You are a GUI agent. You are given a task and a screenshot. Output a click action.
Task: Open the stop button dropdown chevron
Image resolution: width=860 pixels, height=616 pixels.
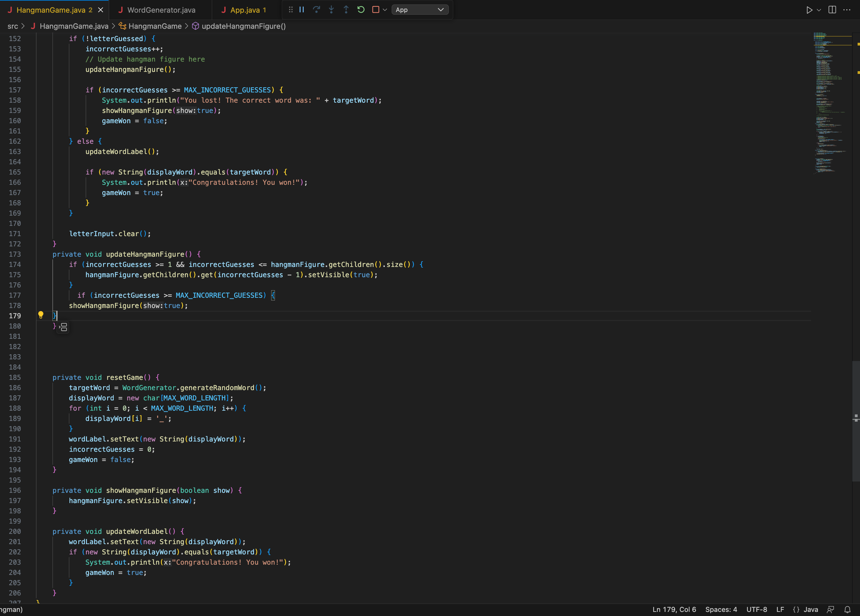pos(385,10)
